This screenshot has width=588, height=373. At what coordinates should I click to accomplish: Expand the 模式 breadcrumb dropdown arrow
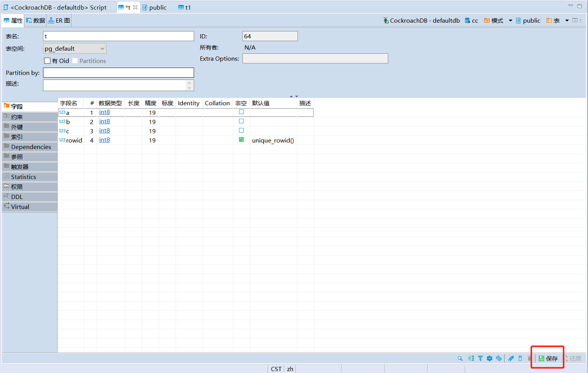[x=510, y=21]
